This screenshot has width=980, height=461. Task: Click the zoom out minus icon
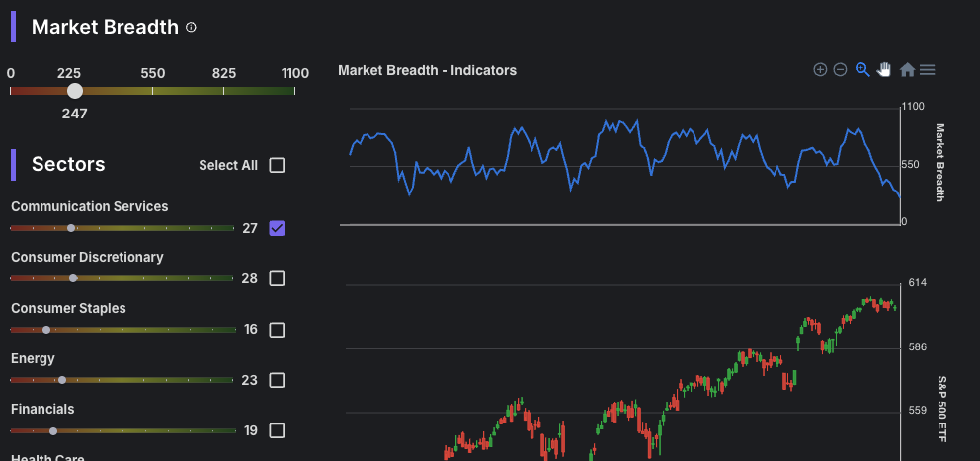click(840, 69)
